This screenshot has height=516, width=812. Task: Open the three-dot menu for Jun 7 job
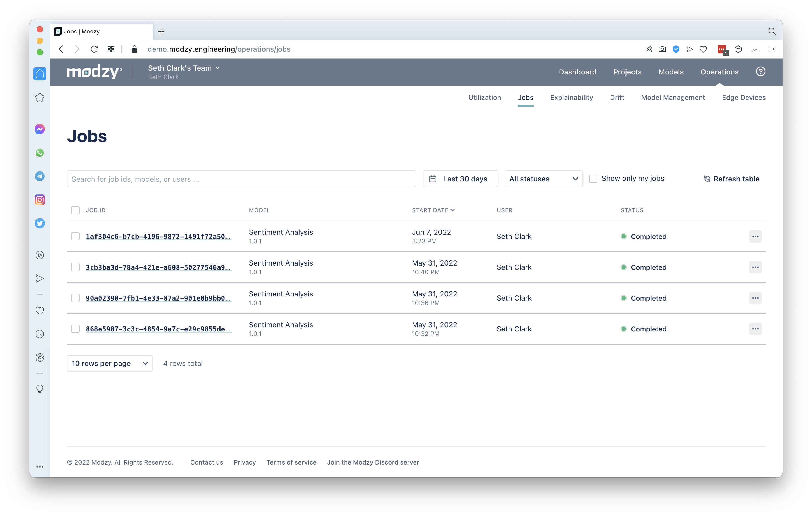click(x=755, y=236)
